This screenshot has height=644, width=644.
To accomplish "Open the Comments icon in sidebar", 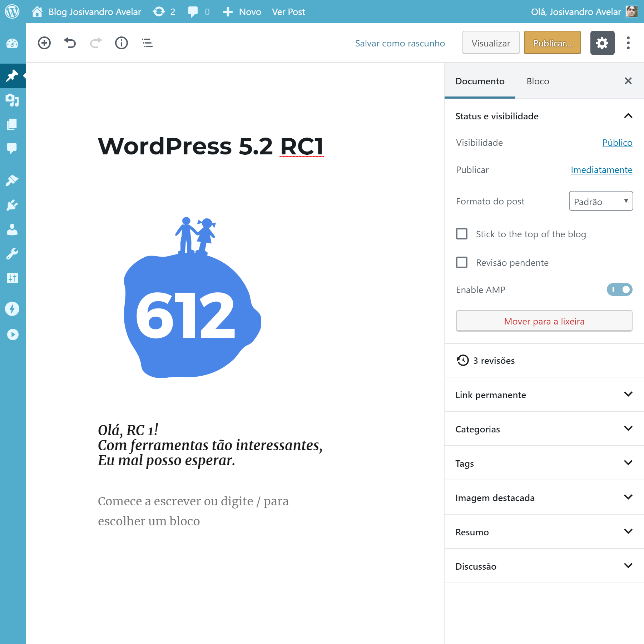I will (x=13, y=148).
